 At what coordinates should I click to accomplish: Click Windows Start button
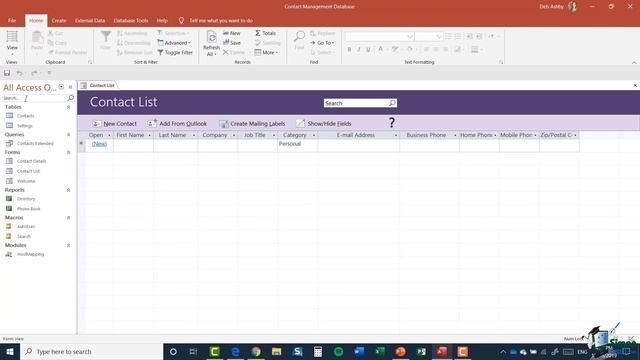click(10, 351)
